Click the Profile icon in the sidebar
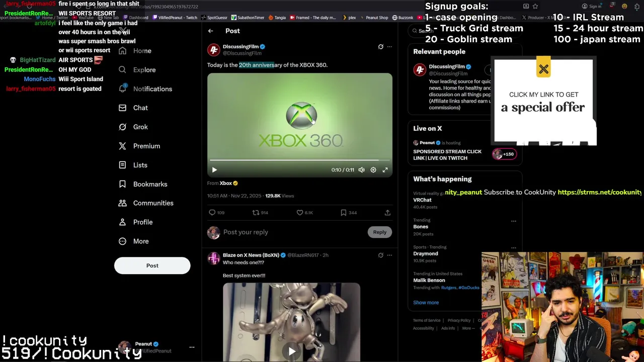 pyautogui.click(x=122, y=222)
